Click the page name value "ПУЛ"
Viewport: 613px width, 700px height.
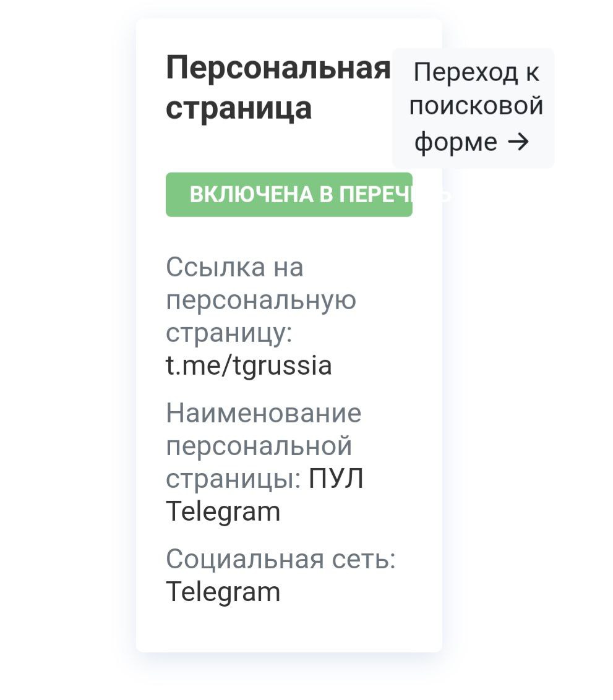tap(336, 479)
